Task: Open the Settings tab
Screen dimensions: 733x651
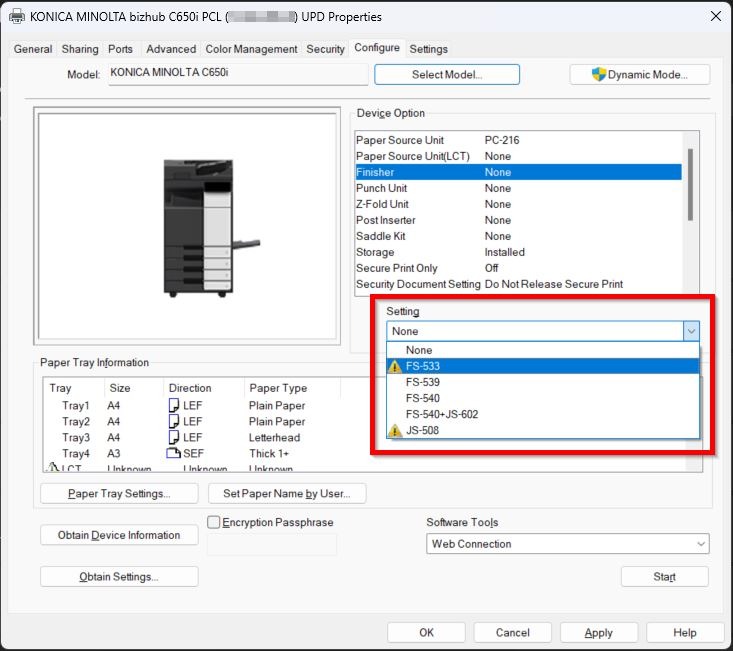Action: point(428,49)
